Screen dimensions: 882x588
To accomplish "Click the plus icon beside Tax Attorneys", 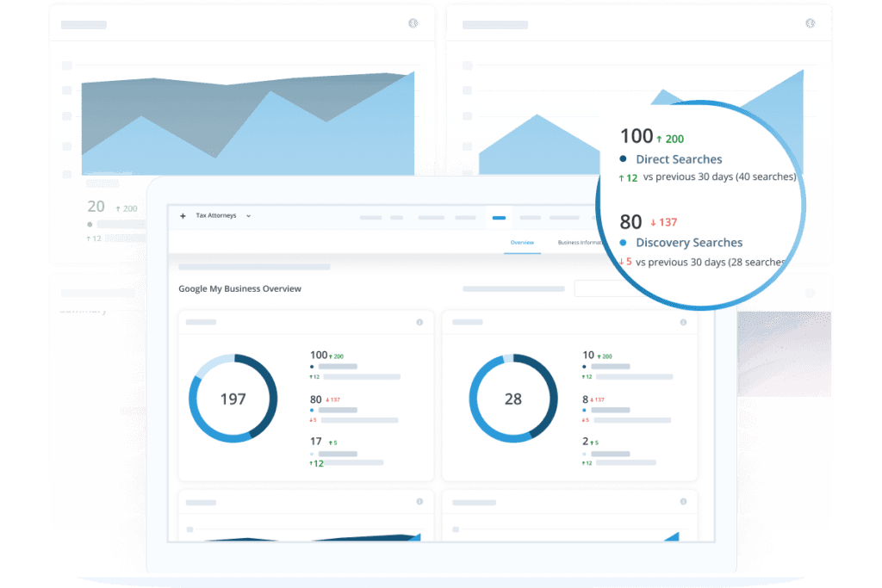I will (182, 215).
